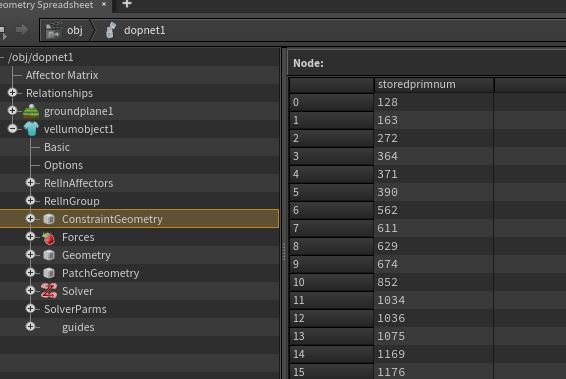Click the cell with value 674
Viewport: 566px width, 379px height.
434,264
